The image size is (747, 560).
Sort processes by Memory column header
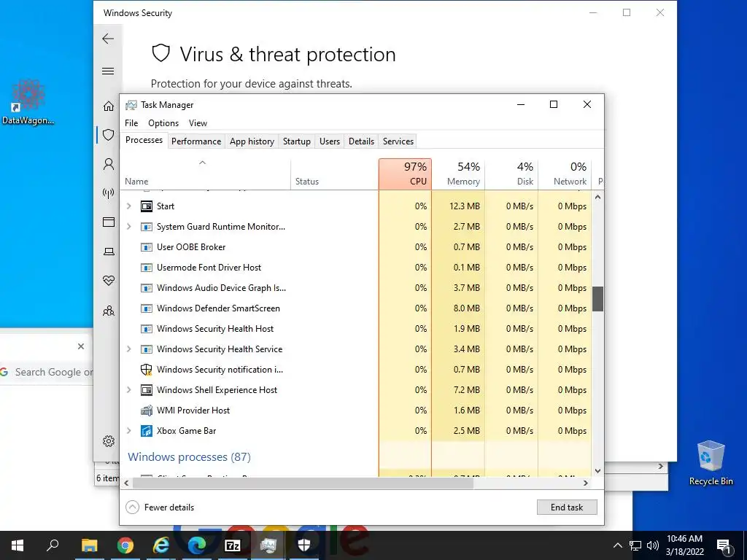[458, 174]
